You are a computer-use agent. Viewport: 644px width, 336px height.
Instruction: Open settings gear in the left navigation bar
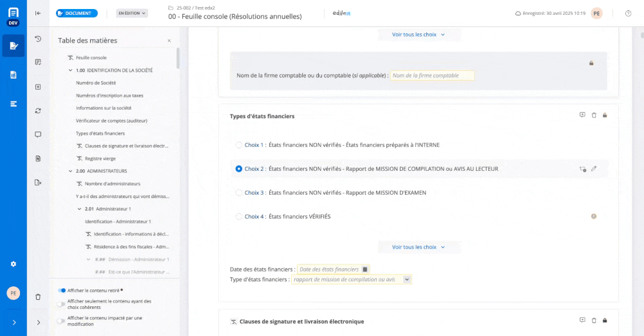point(14,264)
